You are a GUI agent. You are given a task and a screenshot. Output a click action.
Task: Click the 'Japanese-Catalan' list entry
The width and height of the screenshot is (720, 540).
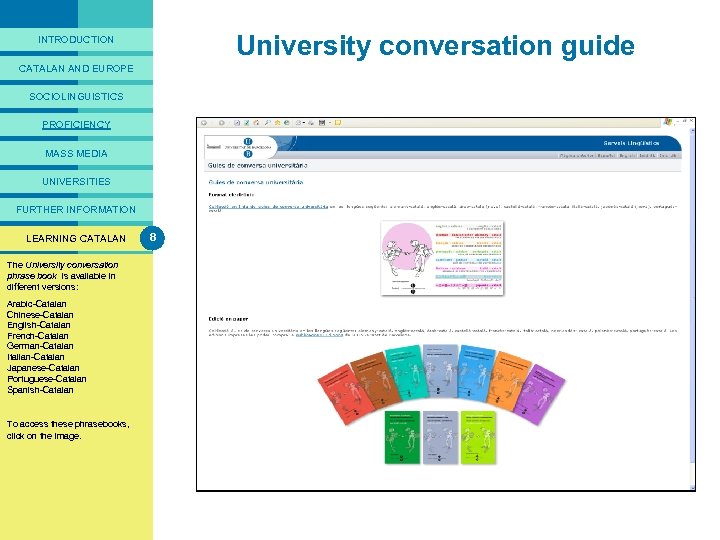(43, 368)
